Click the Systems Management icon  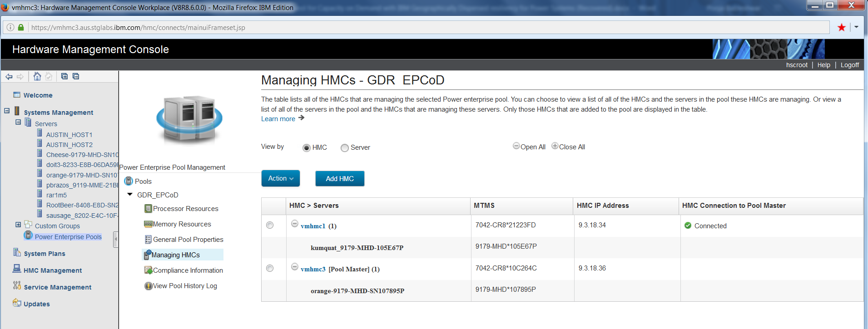click(x=17, y=111)
